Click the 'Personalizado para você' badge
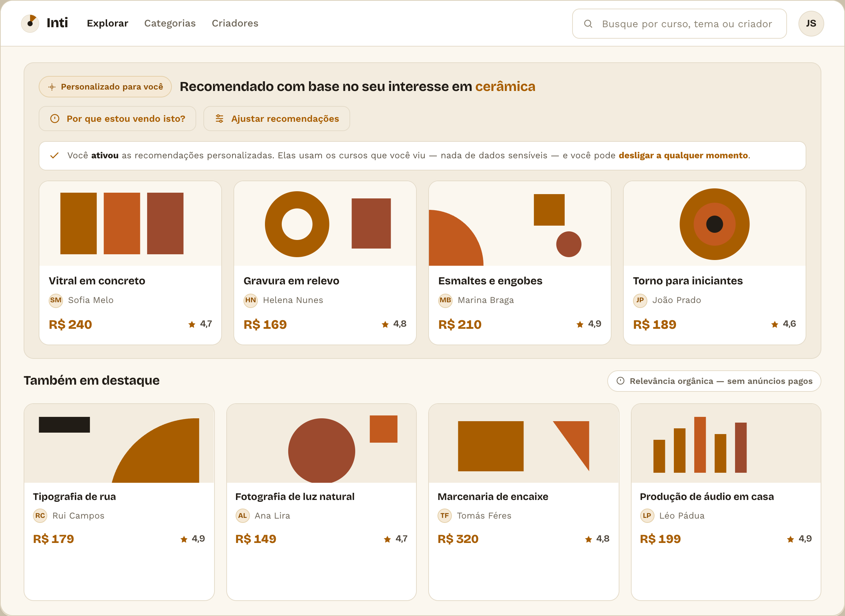The height and width of the screenshot is (616, 845). point(105,87)
